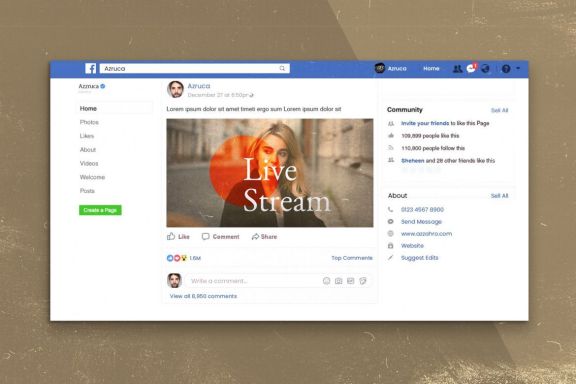Click Invite your friends link
The height and width of the screenshot is (384, 576).
click(x=425, y=123)
